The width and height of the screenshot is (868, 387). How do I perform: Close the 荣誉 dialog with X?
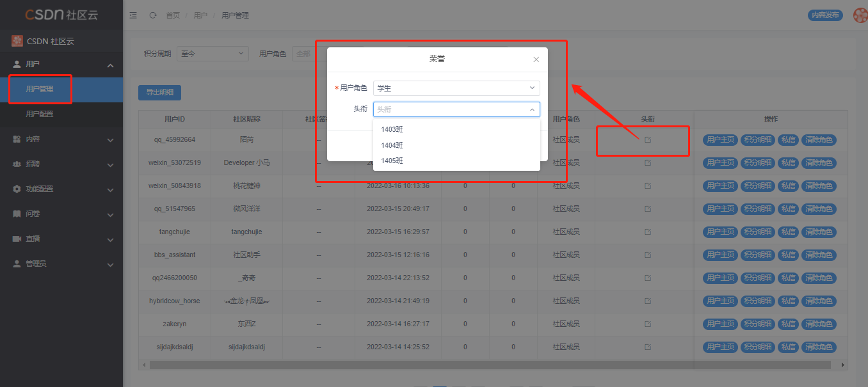(x=536, y=59)
